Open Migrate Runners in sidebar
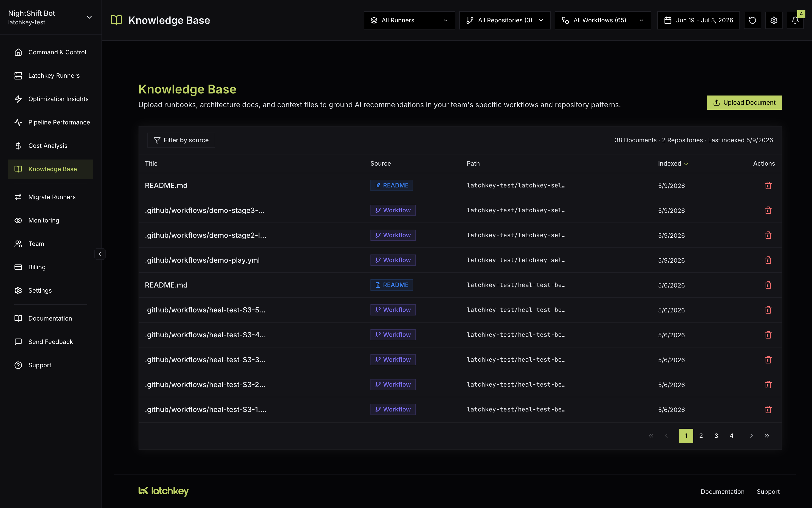Screen dimensions: 812x508 51,197
